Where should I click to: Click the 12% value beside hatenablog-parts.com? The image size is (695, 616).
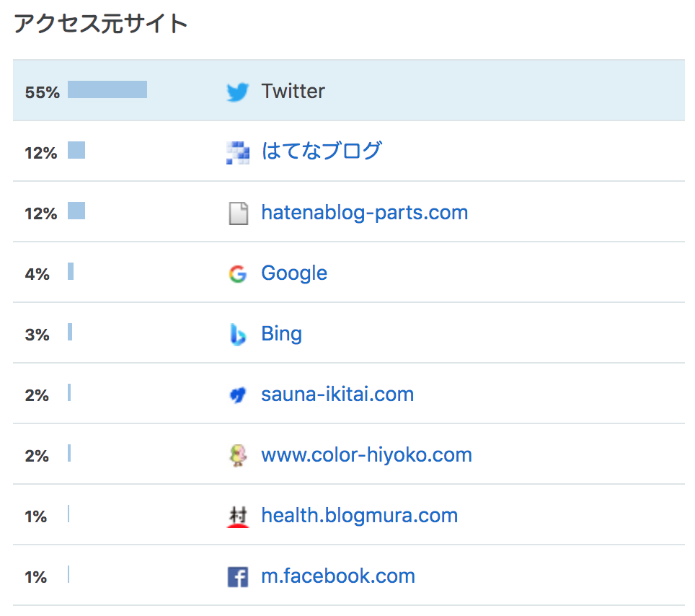pos(41,214)
